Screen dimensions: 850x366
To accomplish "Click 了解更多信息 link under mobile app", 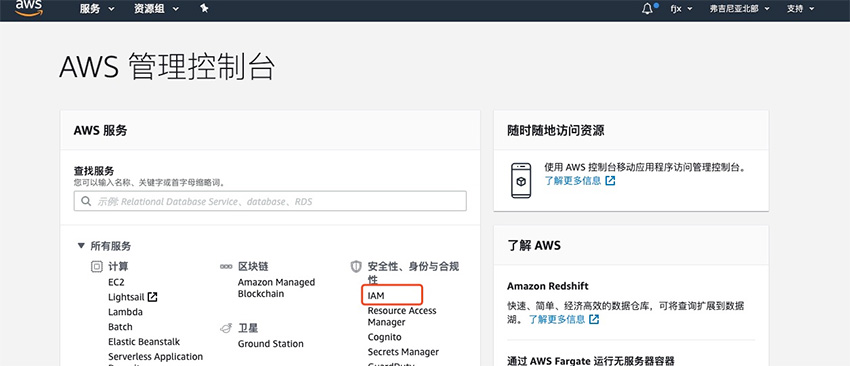I will (x=573, y=181).
